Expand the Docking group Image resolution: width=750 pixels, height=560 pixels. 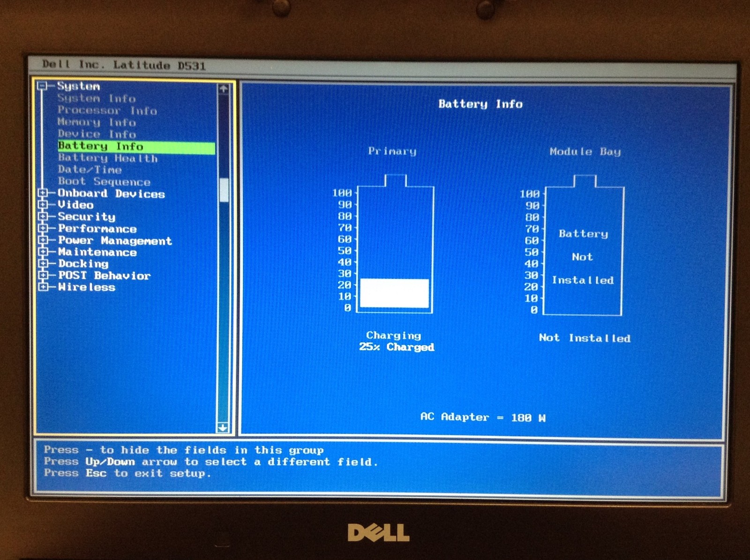coord(43,263)
